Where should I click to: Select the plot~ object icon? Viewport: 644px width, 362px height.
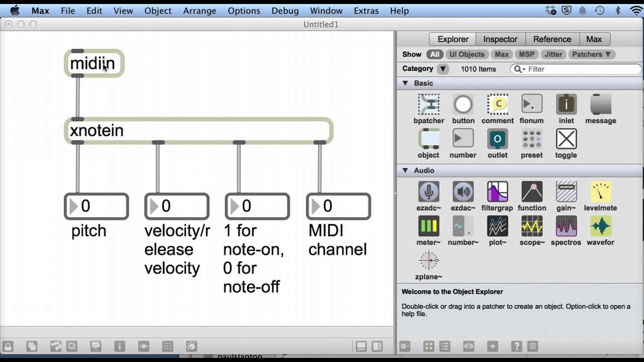[x=498, y=226]
